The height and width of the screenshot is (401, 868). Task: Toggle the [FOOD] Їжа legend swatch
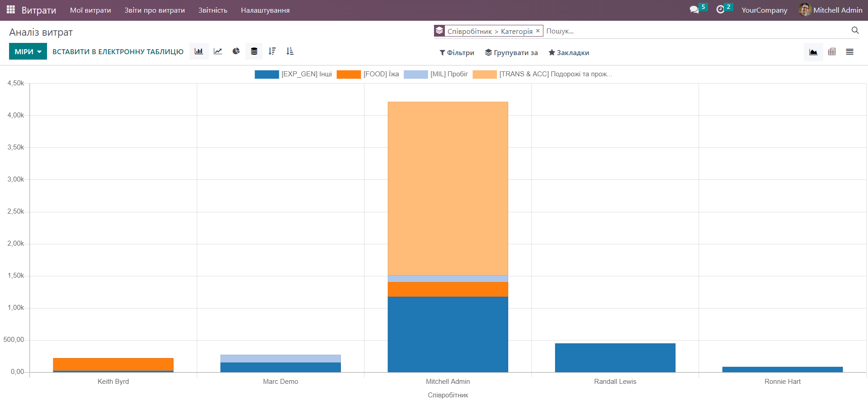(349, 75)
